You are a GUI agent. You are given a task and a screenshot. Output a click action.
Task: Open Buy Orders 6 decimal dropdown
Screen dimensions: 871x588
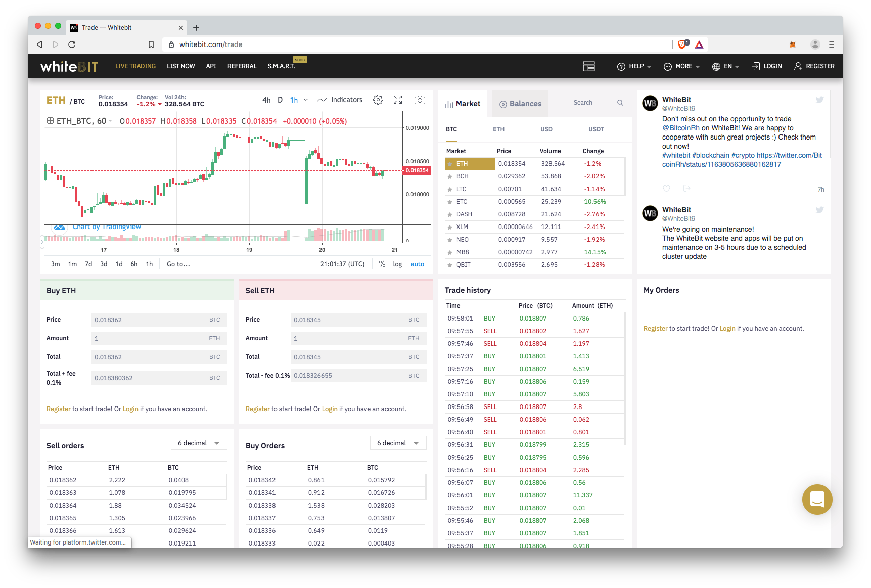click(x=398, y=443)
